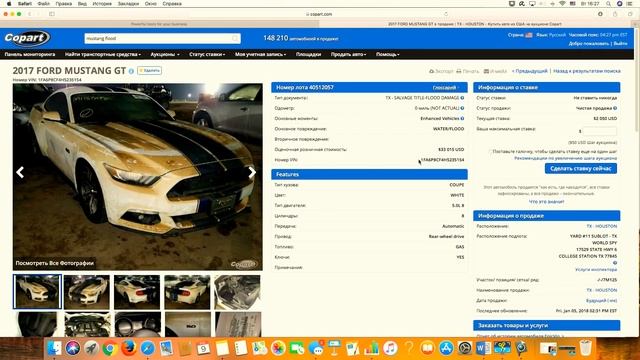Open the Locations item in Copart navigation
The height and width of the screenshot is (360, 640).
(x=309, y=54)
